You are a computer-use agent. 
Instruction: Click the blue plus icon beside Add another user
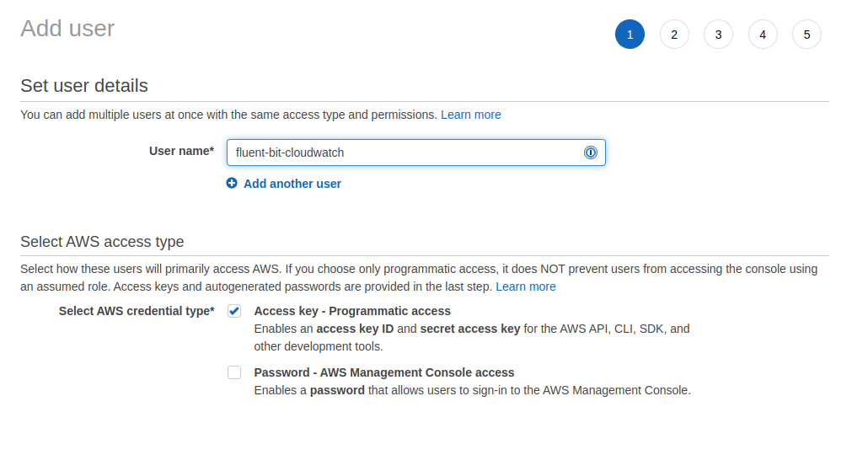click(232, 183)
